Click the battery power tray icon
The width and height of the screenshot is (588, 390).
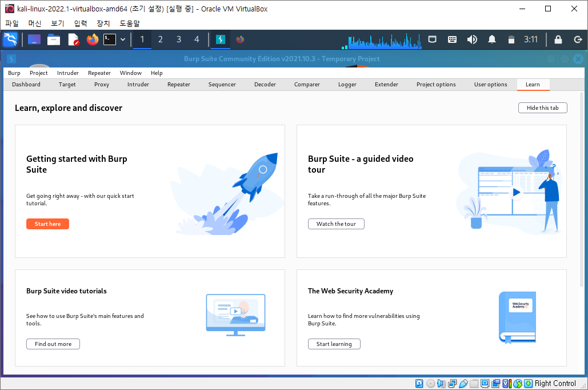[511, 39]
